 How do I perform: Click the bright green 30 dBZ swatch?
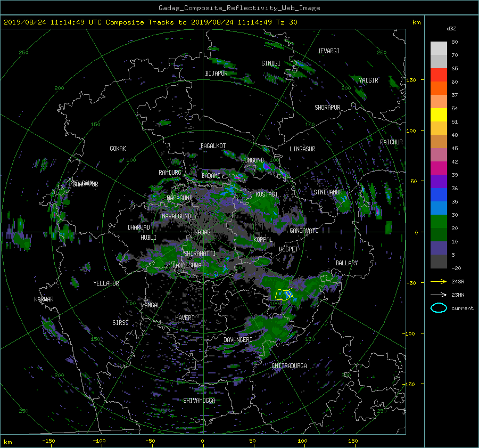coord(439,221)
